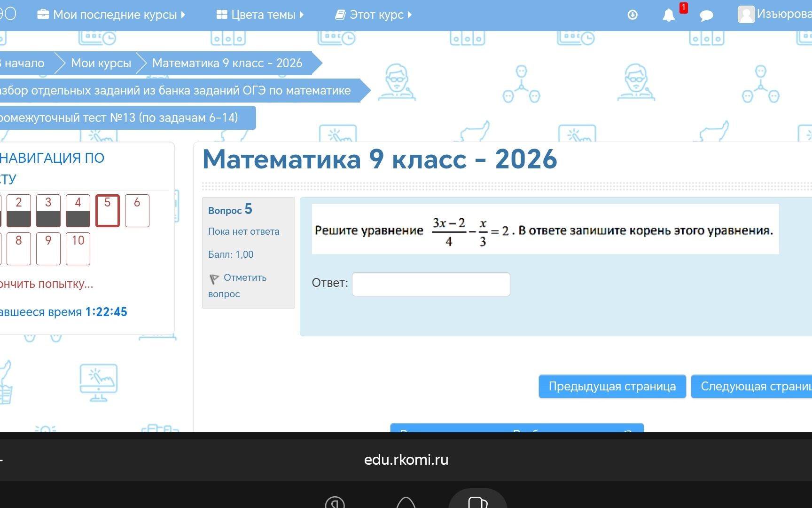Click the grid icon for theme colors
The image size is (812, 508).
222,15
